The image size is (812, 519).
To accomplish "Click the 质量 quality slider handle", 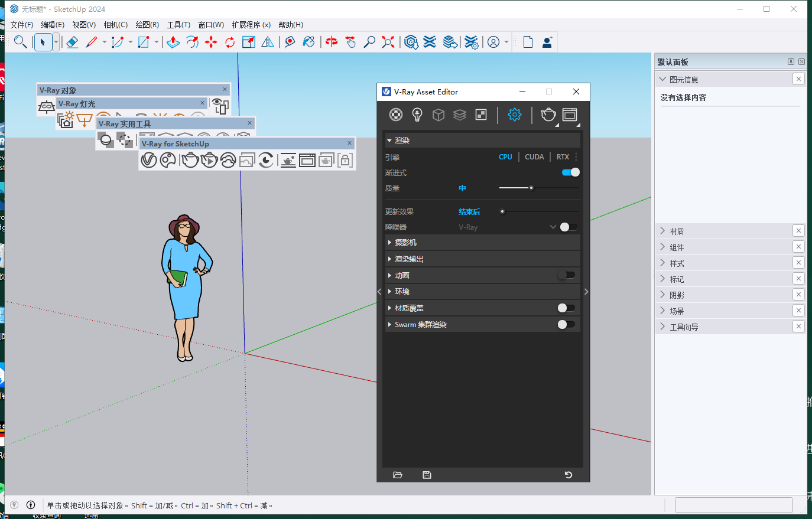I will pos(531,188).
